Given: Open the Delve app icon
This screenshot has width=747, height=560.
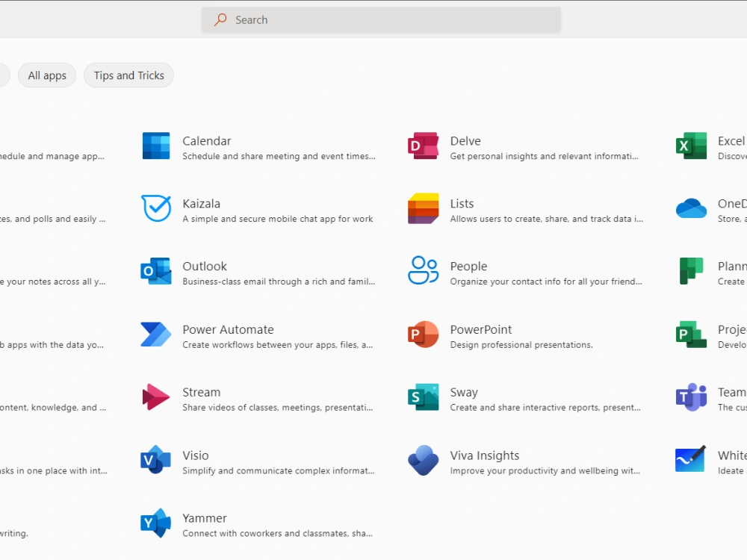Looking at the screenshot, I should click(423, 146).
